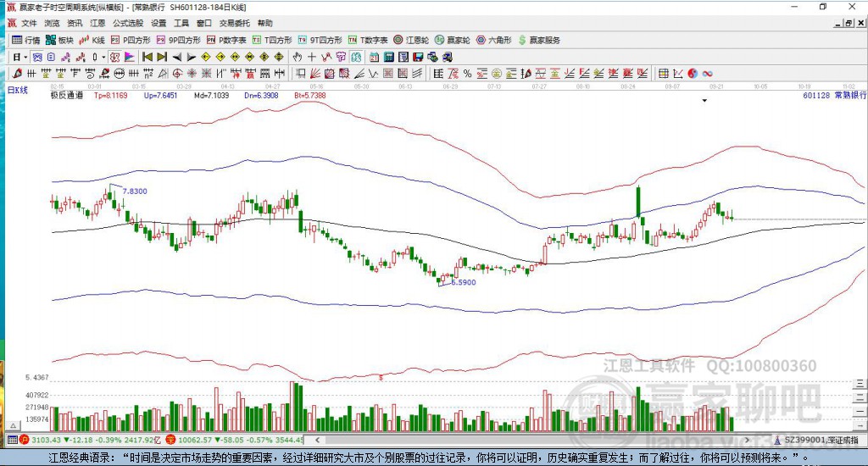
Task: Toggle the red-bordered indicator icon
Action: pos(114,57)
